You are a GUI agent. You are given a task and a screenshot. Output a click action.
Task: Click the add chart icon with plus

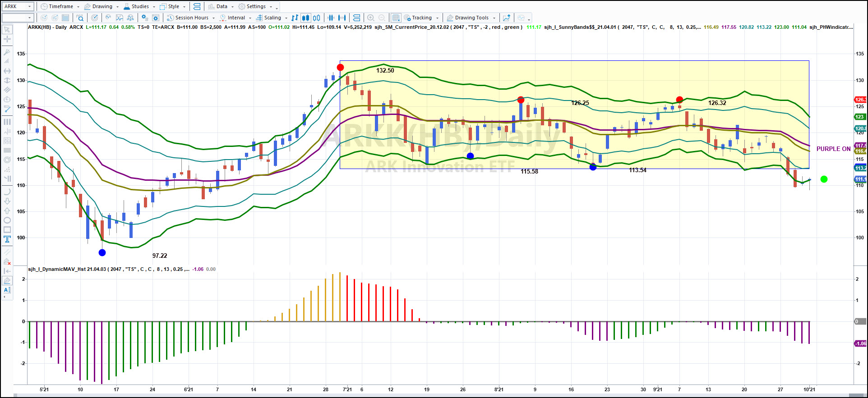coord(507,18)
